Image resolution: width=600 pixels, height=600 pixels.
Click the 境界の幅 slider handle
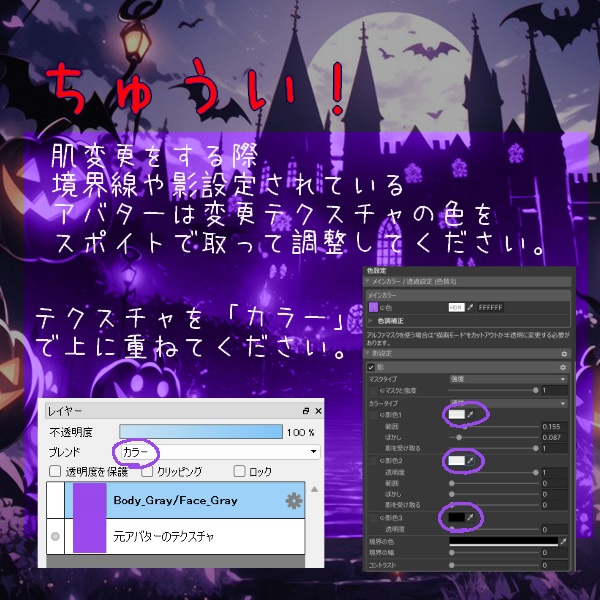pyautogui.click(x=452, y=553)
